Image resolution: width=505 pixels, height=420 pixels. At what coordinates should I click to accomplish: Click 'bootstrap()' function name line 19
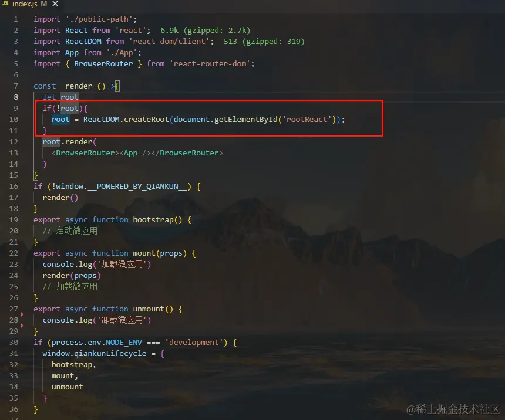pos(157,220)
